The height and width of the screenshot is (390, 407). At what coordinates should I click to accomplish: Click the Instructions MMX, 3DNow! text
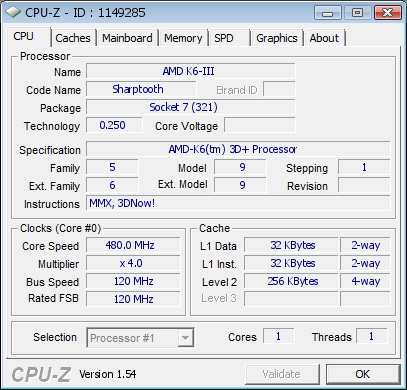click(x=122, y=203)
